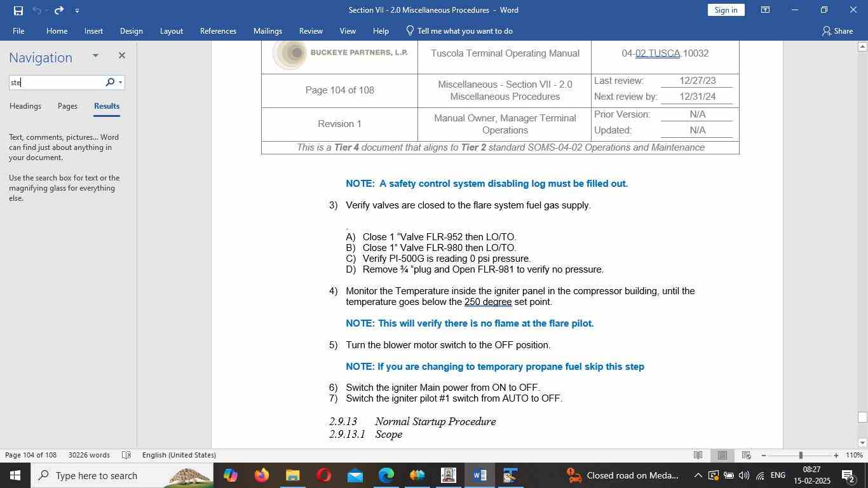868x488 pixels.
Task: Click the 110% zoom level
Action: pos(855,455)
